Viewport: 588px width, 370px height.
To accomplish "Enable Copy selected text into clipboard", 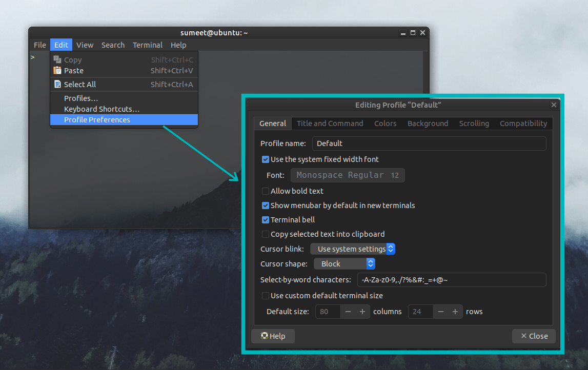I will (265, 234).
